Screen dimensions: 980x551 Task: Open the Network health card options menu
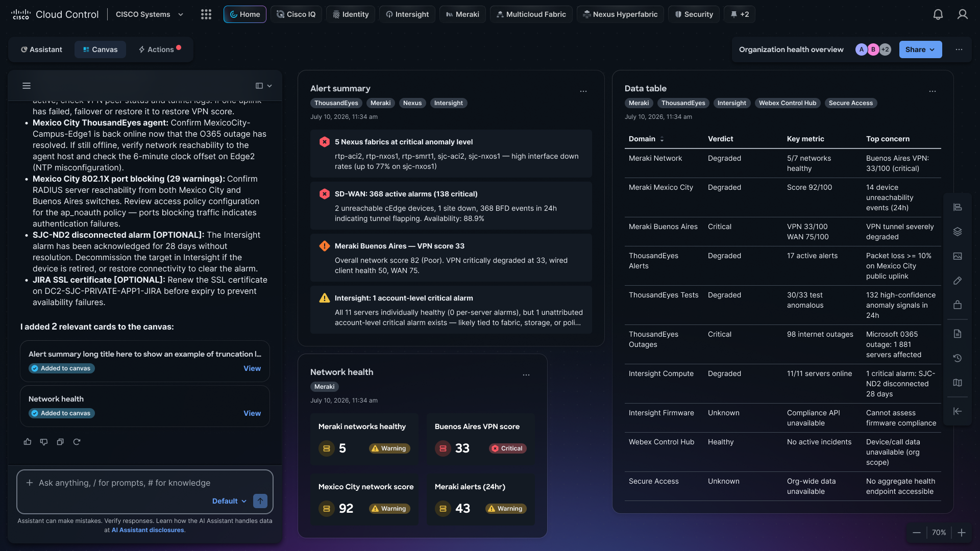tap(526, 375)
